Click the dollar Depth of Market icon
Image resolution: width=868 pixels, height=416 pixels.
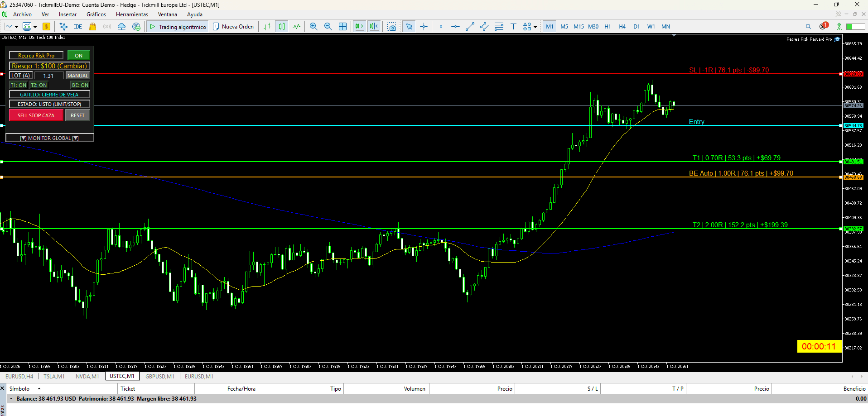46,27
